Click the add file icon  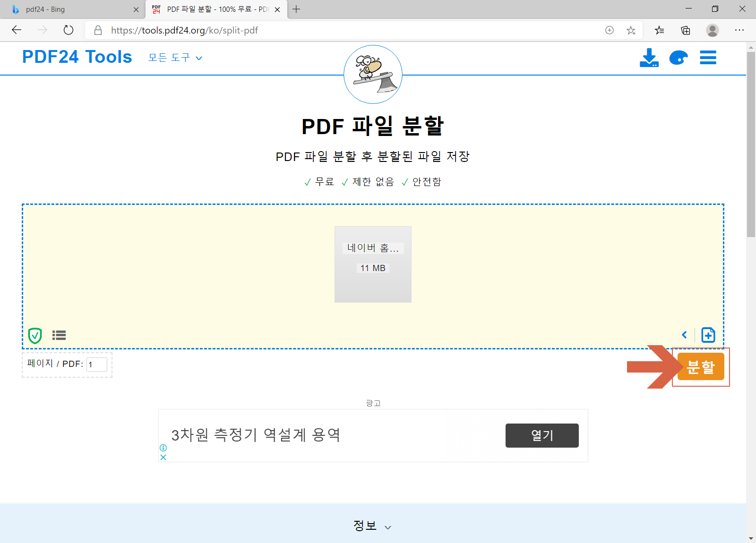point(708,335)
